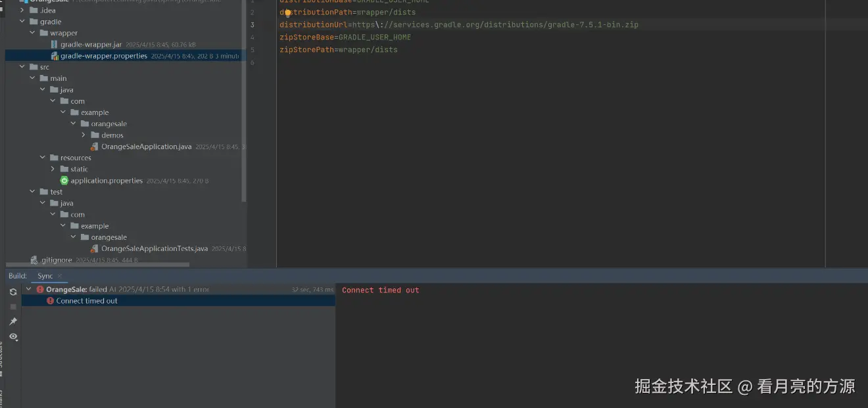Click the .gitignore file icon
Viewport: 868px width, 408px height.
34,260
